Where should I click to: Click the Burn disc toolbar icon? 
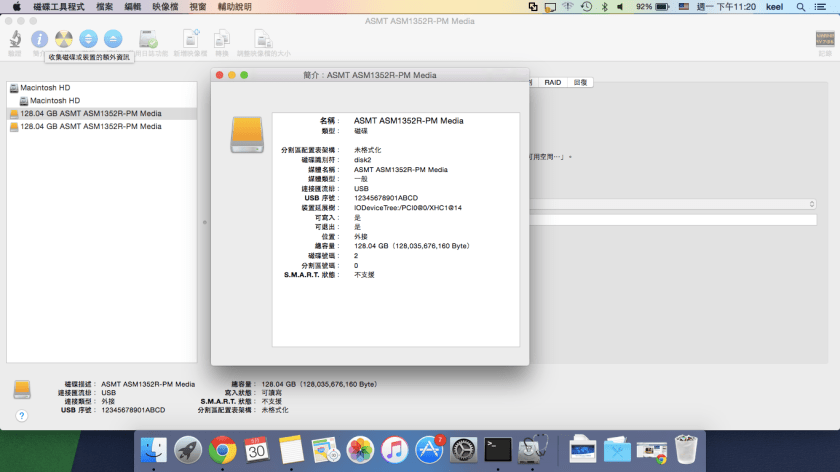coord(63,40)
